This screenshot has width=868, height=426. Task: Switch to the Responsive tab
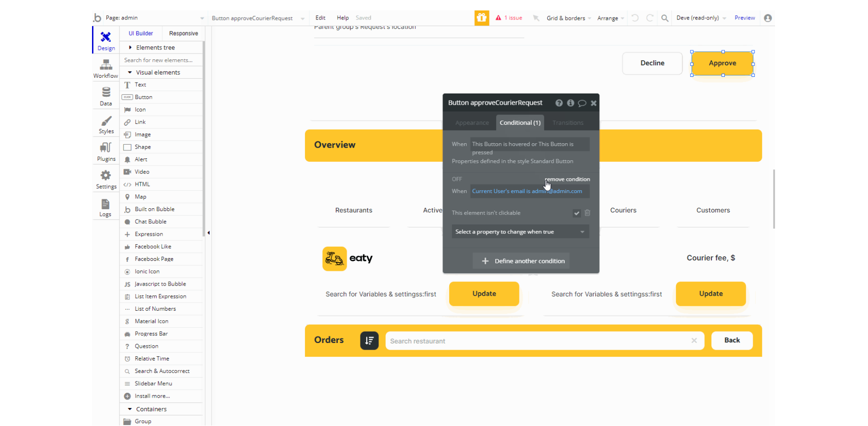pos(184,33)
